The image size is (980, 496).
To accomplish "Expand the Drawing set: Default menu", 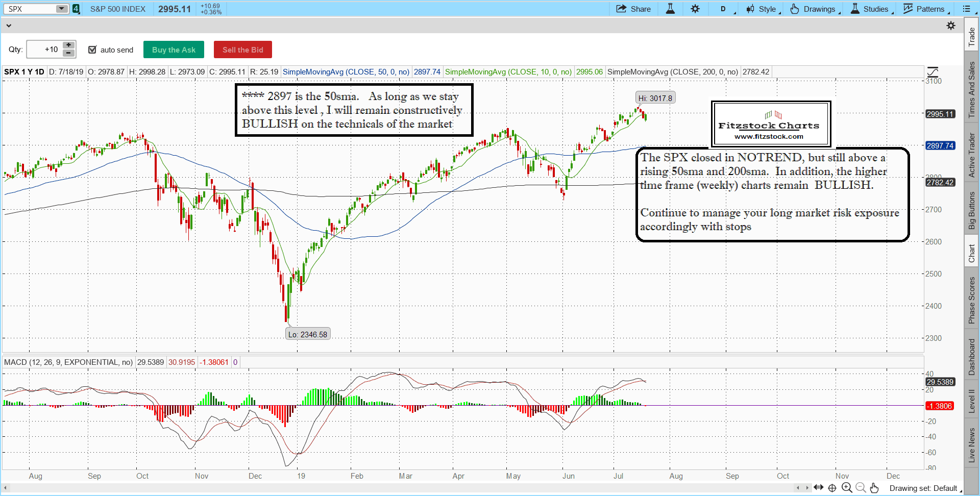I will [x=925, y=488].
